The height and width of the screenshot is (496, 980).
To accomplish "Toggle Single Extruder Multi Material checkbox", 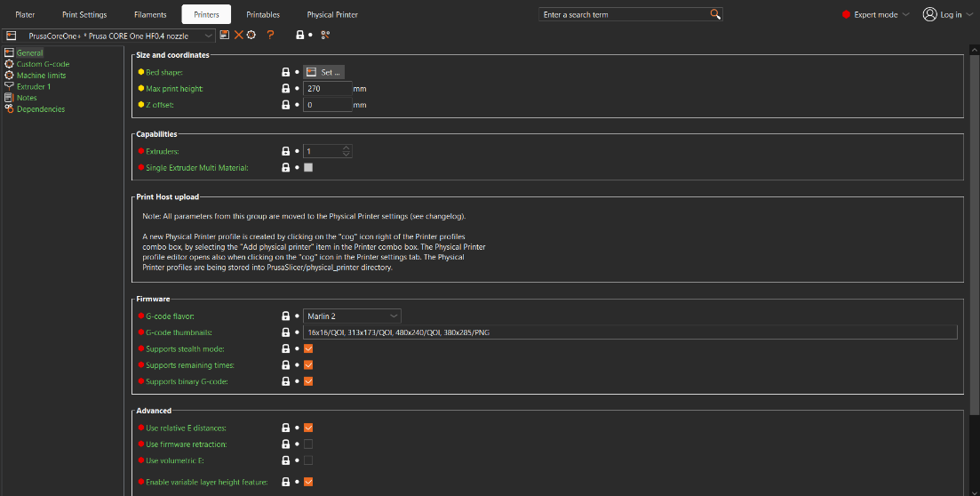I will point(308,168).
